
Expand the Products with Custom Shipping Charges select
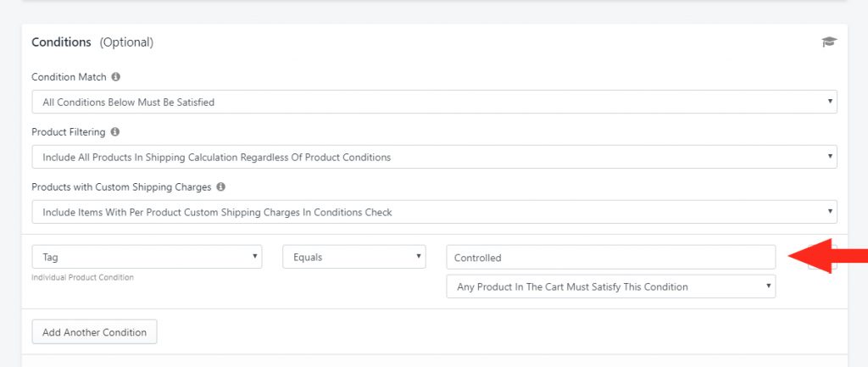pos(435,212)
